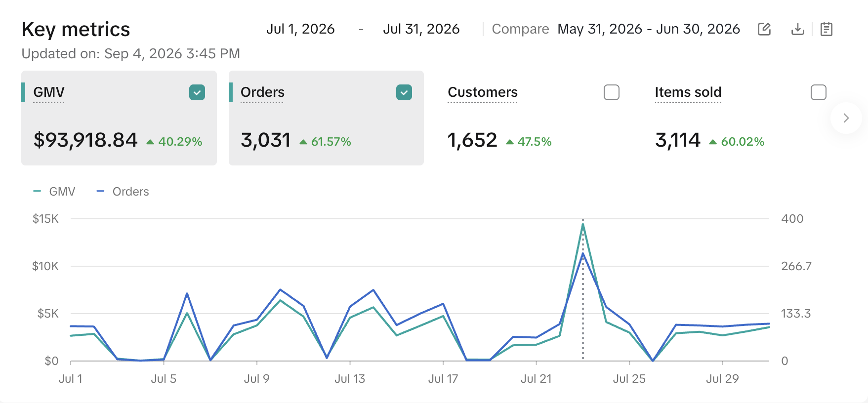Click the edit compare period icon
The height and width of the screenshot is (403, 868).
pyautogui.click(x=764, y=29)
